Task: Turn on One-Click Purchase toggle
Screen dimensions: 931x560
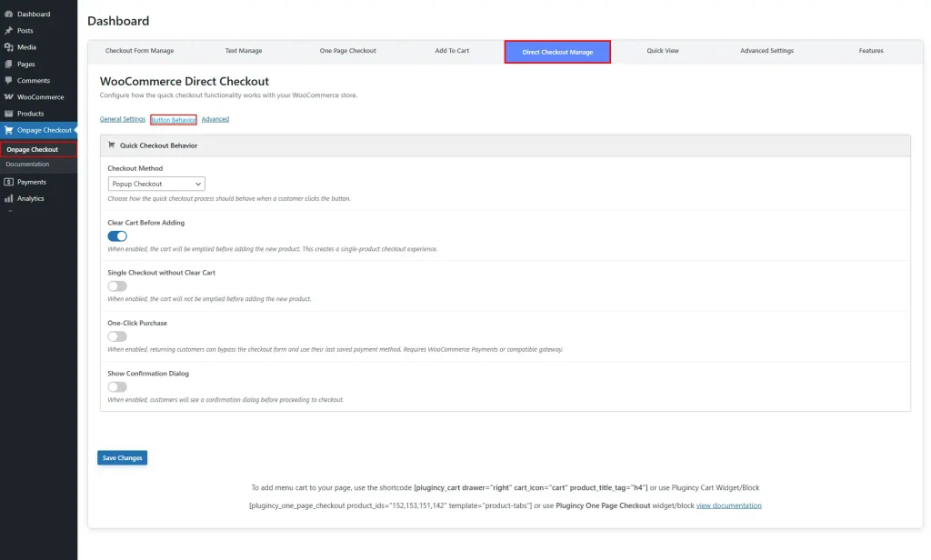Action: point(117,336)
